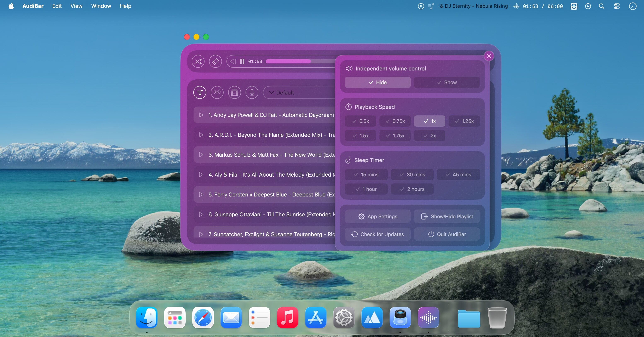Select the 1.5x playback speed
The height and width of the screenshot is (337, 644).
360,136
